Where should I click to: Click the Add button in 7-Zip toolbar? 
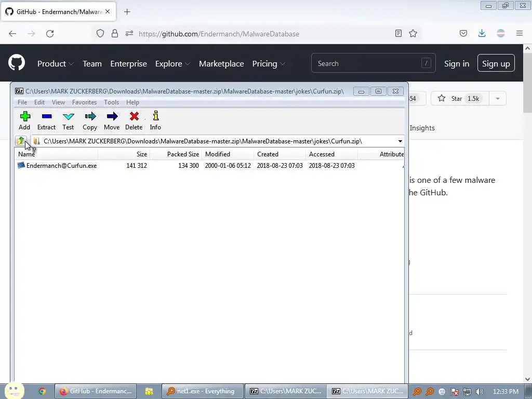(24, 121)
